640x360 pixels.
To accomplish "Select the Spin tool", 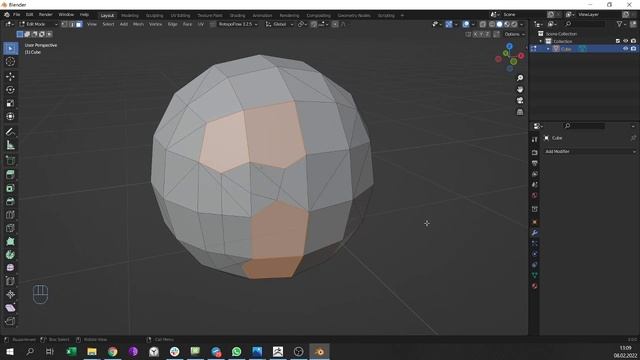I will (x=10, y=255).
